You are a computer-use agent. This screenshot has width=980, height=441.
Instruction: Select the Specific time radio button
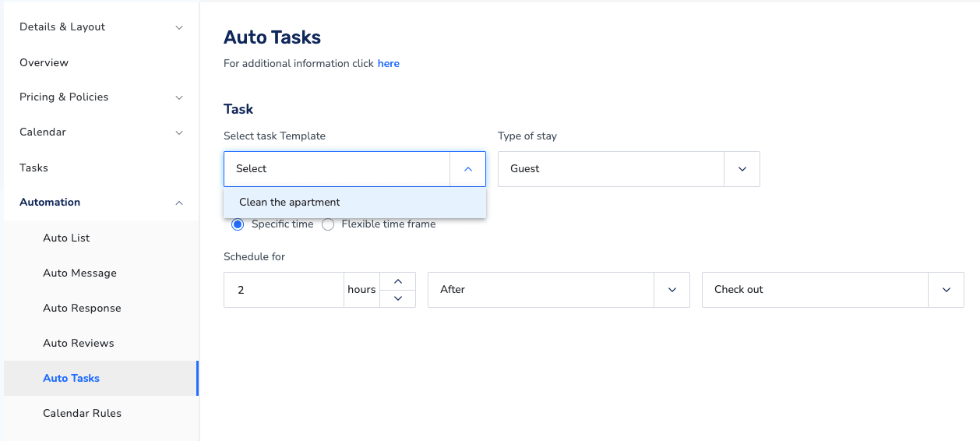(x=238, y=224)
